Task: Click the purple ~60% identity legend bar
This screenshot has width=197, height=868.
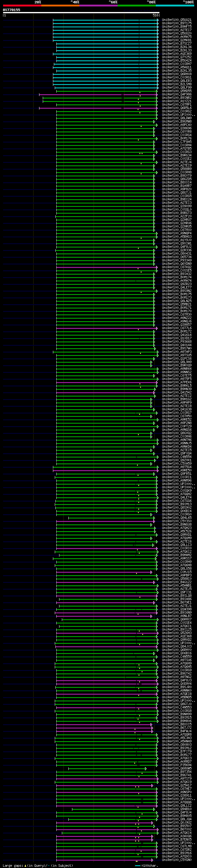Action: click(99, 6)
